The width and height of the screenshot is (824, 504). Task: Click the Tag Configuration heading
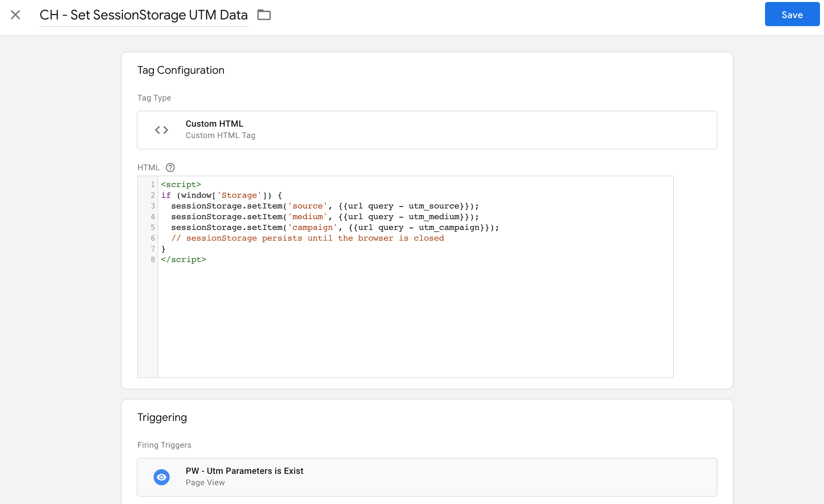point(181,70)
